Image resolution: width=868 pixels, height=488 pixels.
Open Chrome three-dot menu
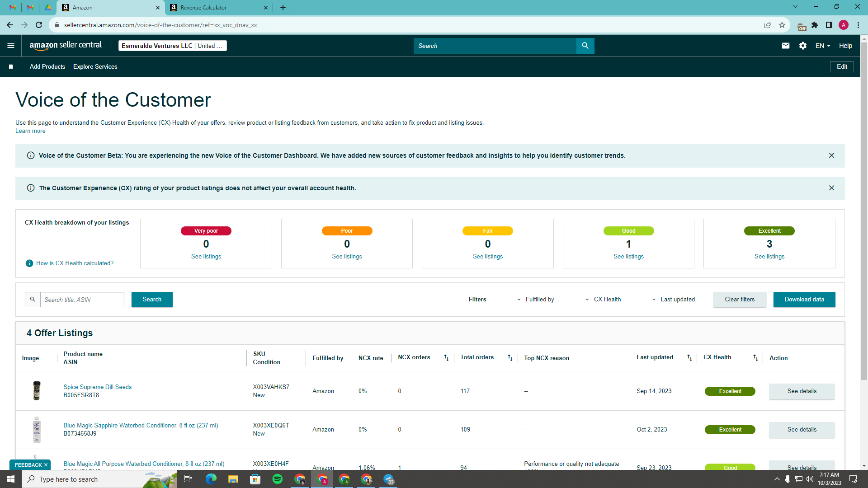(x=858, y=25)
